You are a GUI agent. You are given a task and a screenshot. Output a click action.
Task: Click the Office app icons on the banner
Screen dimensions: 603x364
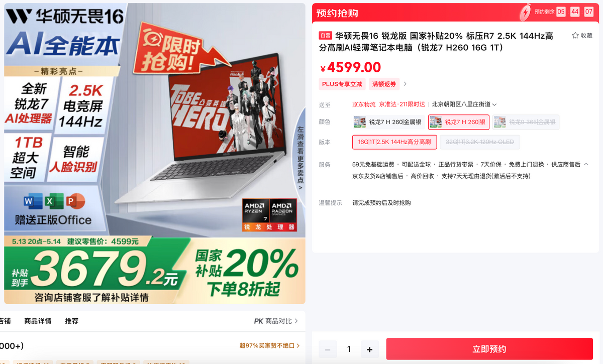point(54,202)
